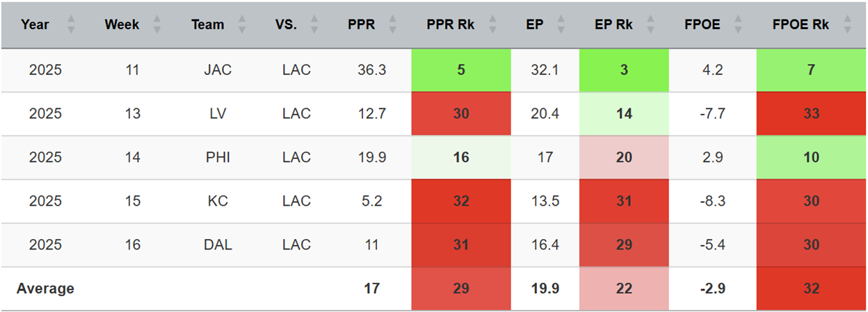Click the green EP Rk cell 3
868x312 pixels.
(624, 70)
